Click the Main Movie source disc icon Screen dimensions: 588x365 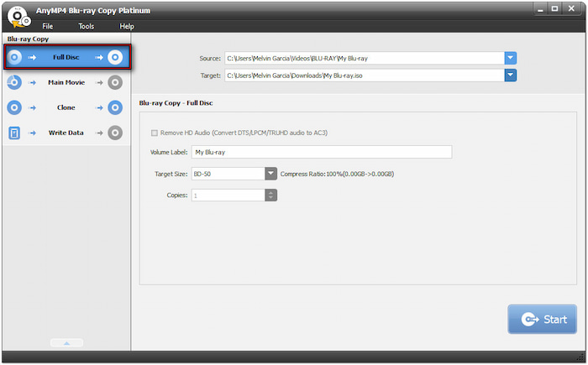coord(14,82)
